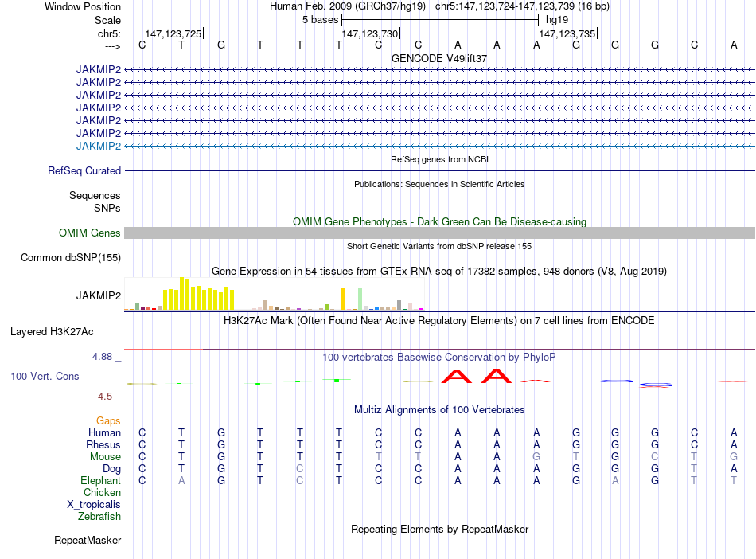This screenshot has height=559, width=756.
Task: Open the RefSeq Curated track label
Action: [84, 170]
